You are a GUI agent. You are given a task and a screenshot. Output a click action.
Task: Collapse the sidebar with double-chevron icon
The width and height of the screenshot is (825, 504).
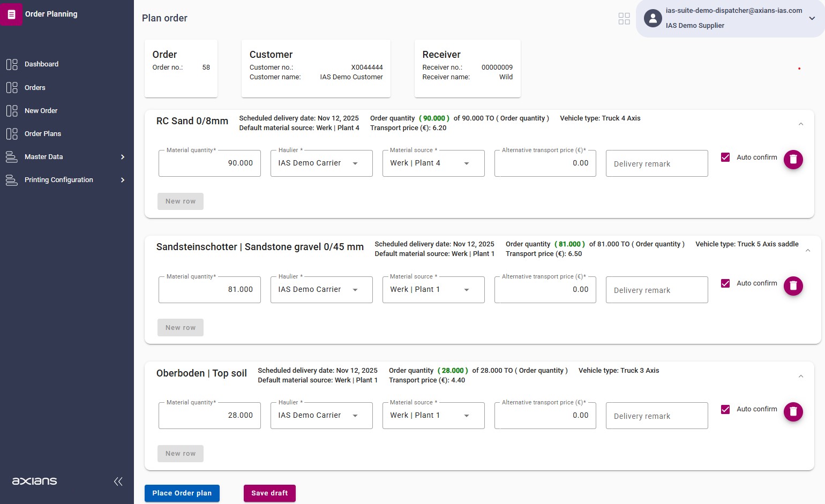(118, 482)
